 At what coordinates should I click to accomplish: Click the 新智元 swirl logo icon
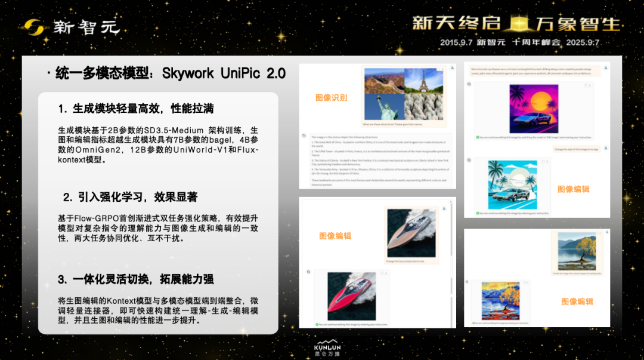coord(33,27)
